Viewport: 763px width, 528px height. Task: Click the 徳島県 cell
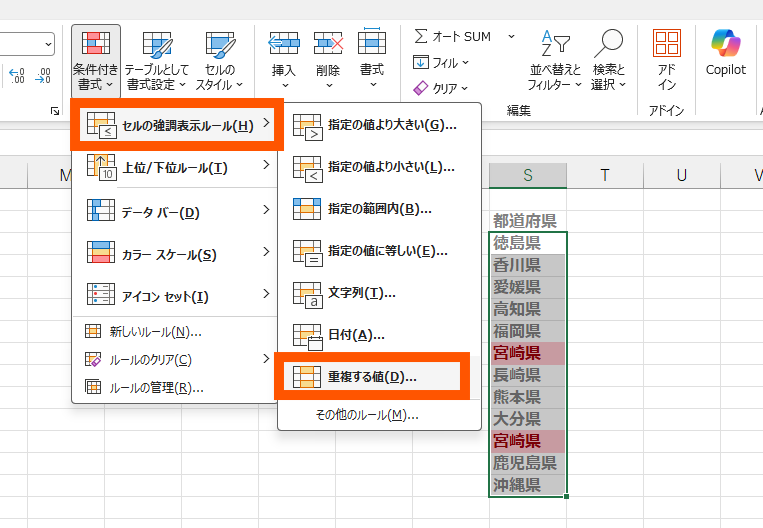pyautogui.click(x=528, y=243)
